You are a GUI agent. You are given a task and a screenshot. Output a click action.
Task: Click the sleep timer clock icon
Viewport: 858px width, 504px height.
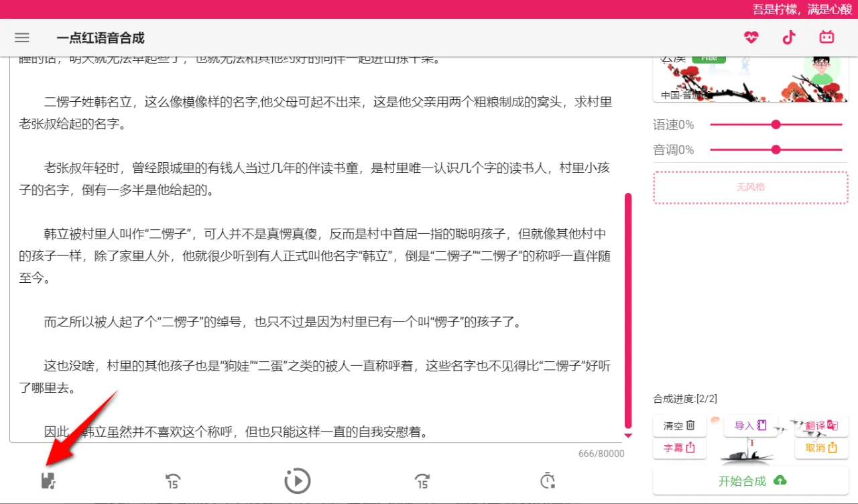(x=546, y=481)
